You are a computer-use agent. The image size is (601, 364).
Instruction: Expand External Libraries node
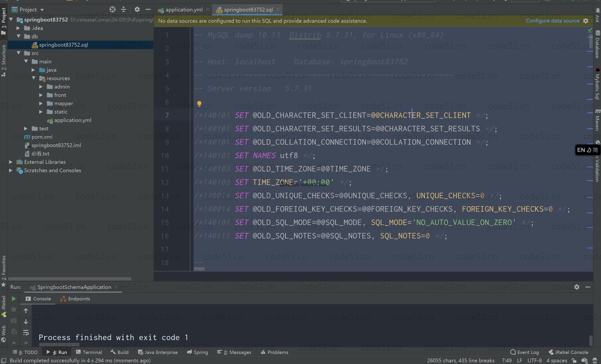click(11, 162)
